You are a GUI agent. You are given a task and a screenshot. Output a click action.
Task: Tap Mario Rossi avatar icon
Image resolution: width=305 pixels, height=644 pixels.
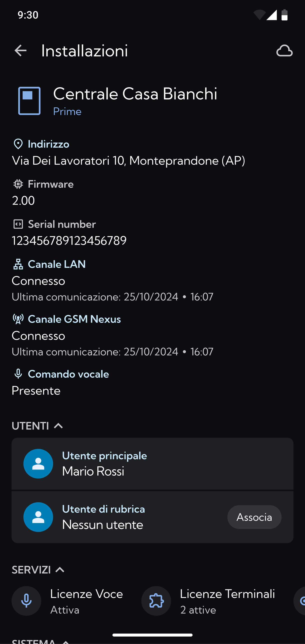point(38,464)
